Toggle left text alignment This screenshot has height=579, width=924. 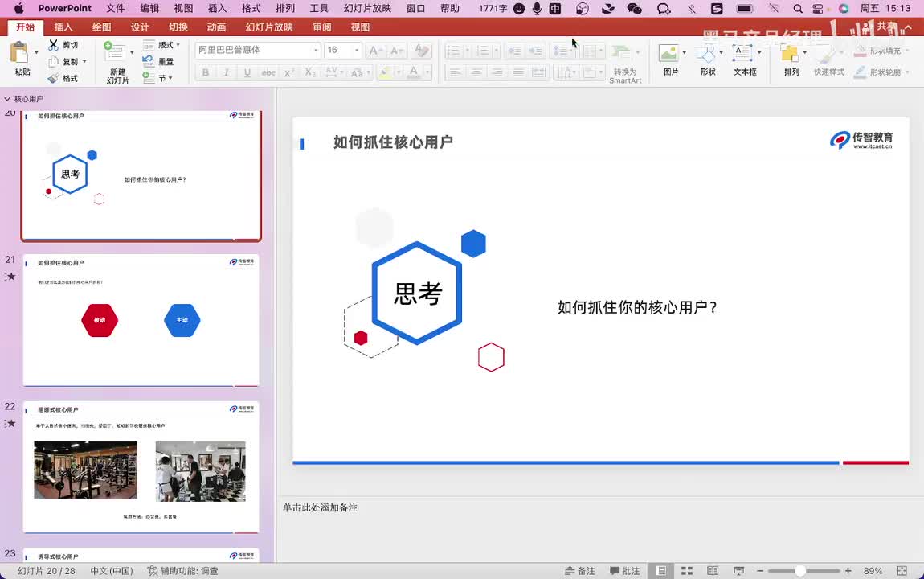coord(455,72)
